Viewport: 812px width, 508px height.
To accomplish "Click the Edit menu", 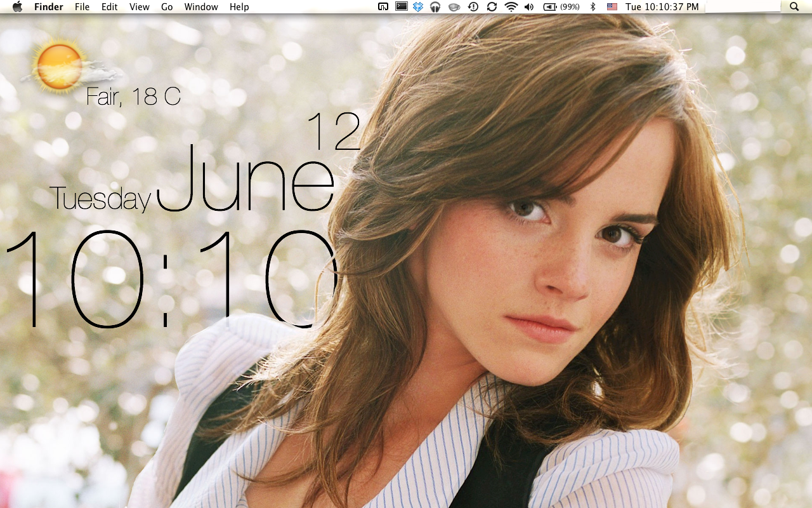I will pos(110,7).
